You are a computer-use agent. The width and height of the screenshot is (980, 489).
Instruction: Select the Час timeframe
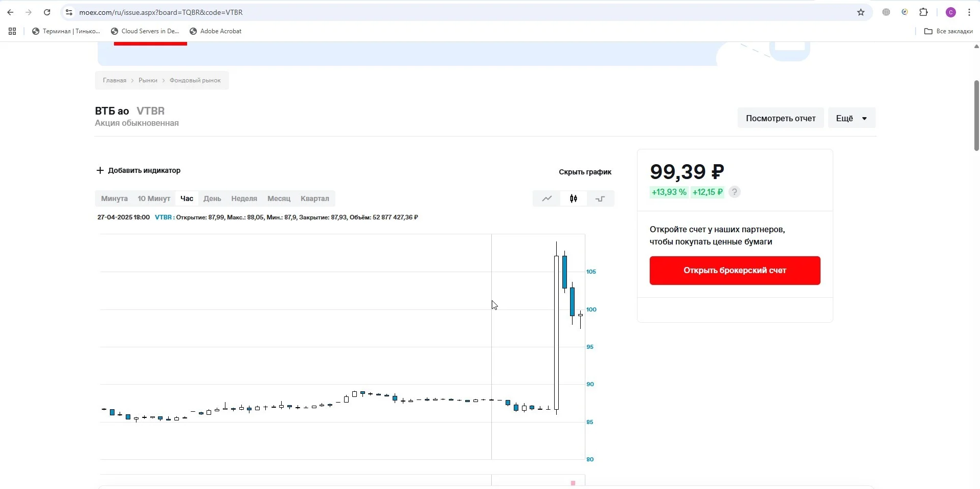click(187, 198)
